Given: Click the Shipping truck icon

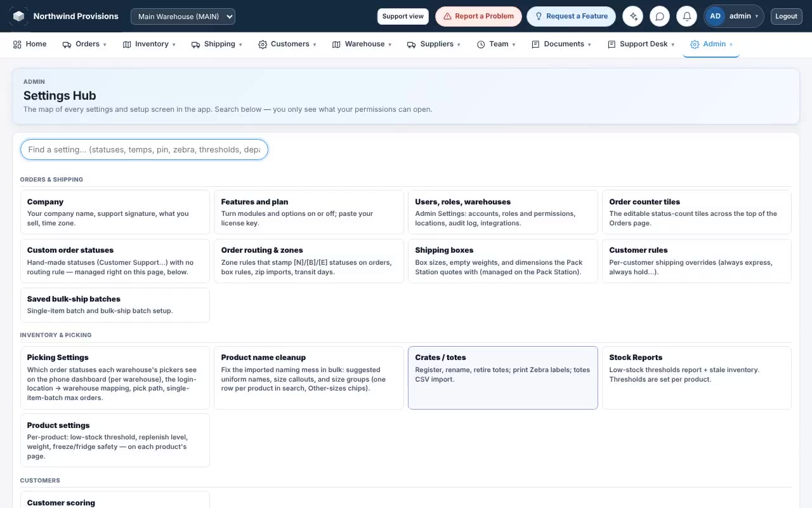Looking at the screenshot, I should [x=196, y=44].
